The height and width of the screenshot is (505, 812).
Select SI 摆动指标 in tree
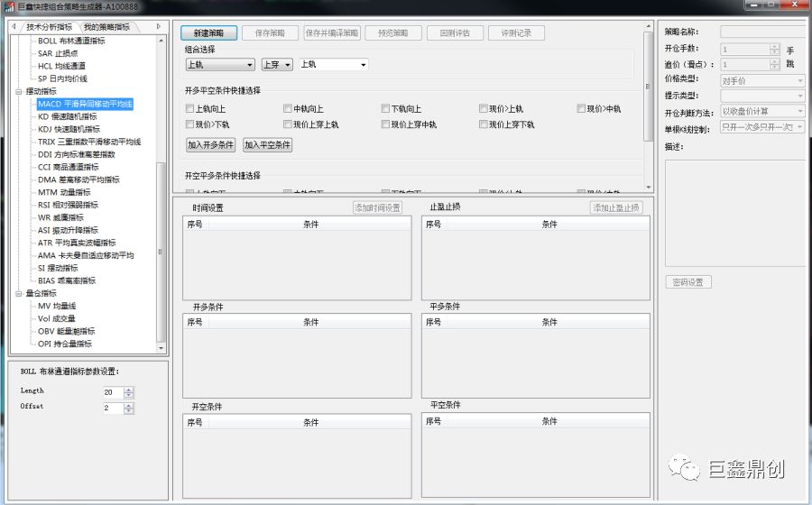(x=58, y=268)
